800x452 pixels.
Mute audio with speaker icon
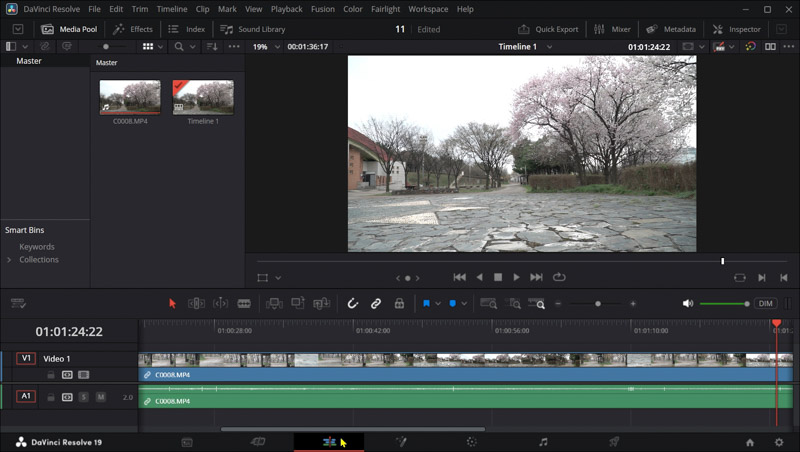[x=688, y=304]
